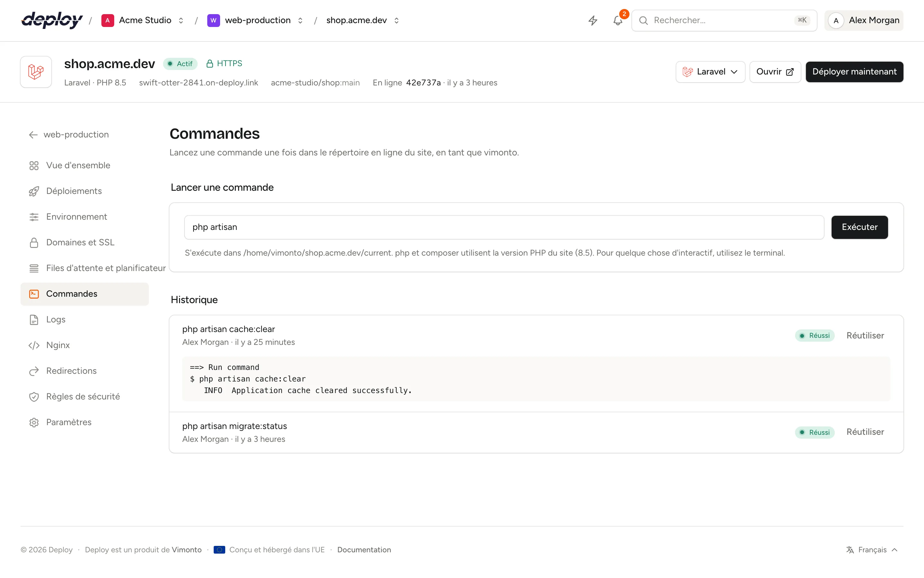Click the Laravel site logo tile

pos(36,72)
